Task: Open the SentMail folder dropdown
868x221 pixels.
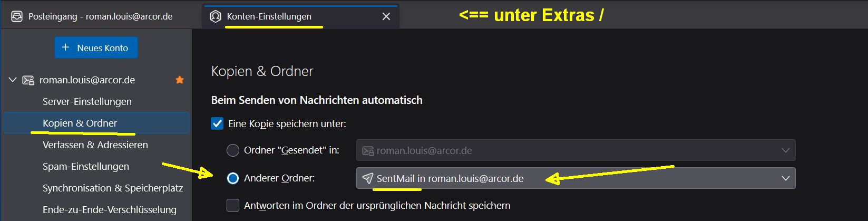Action: coord(576,178)
